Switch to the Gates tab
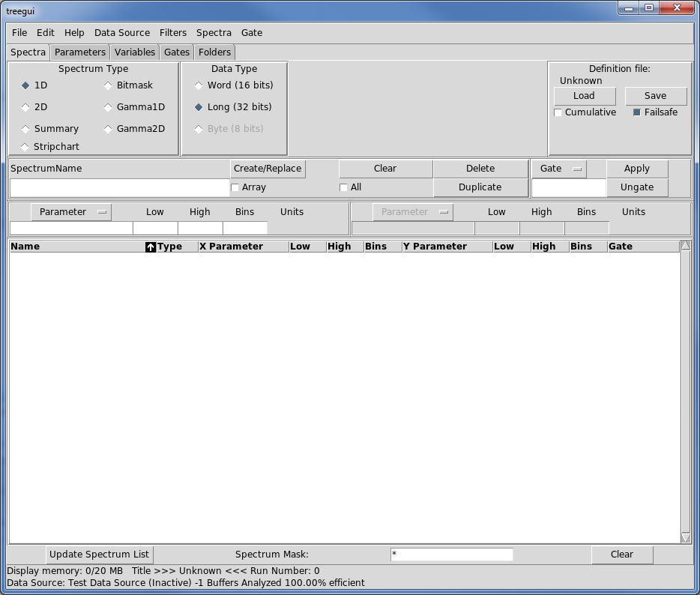700x595 pixels. (x=177, y=52)
